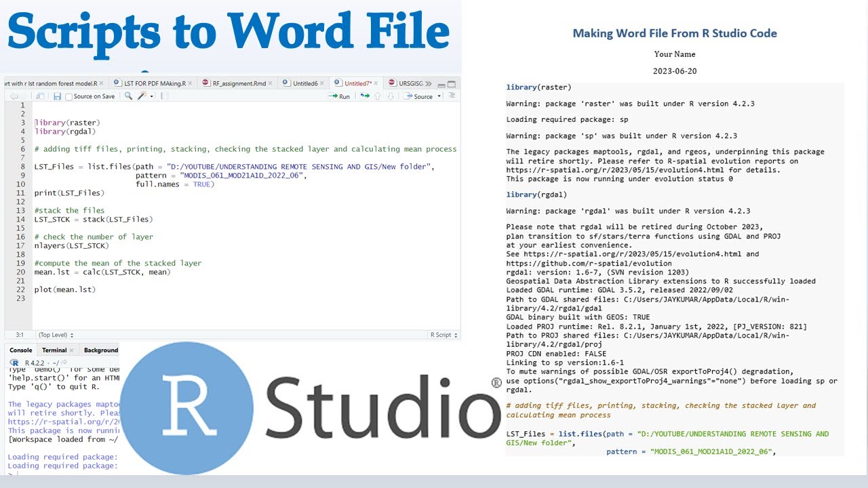Click the 'Your Name' author text
Screen dimensions: 868x488
click(675, 54)
